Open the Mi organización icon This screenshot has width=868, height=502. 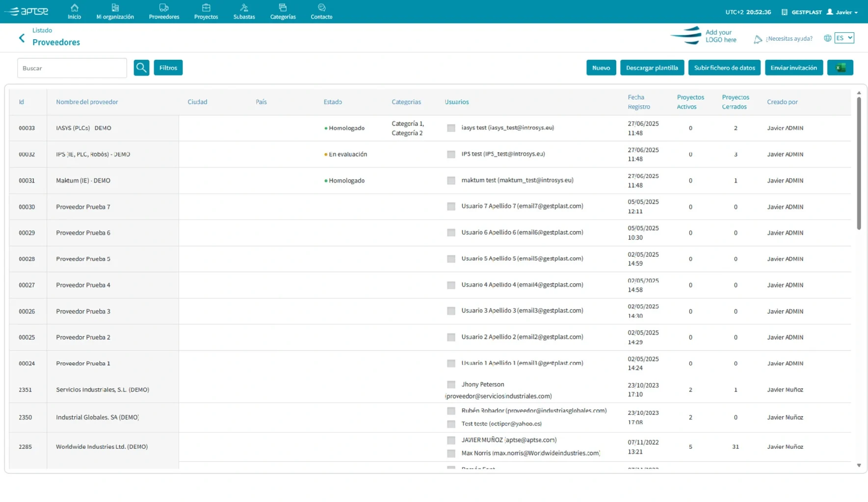(x=115, y=8)
